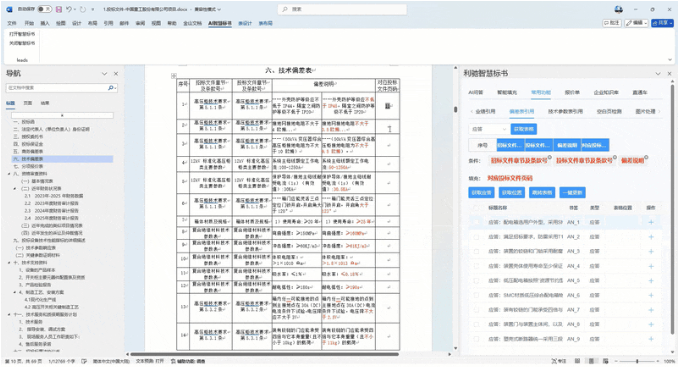679x367 pixels.
Task: Open the 插入 ribbon tab
Action: [x=45, y=23]
